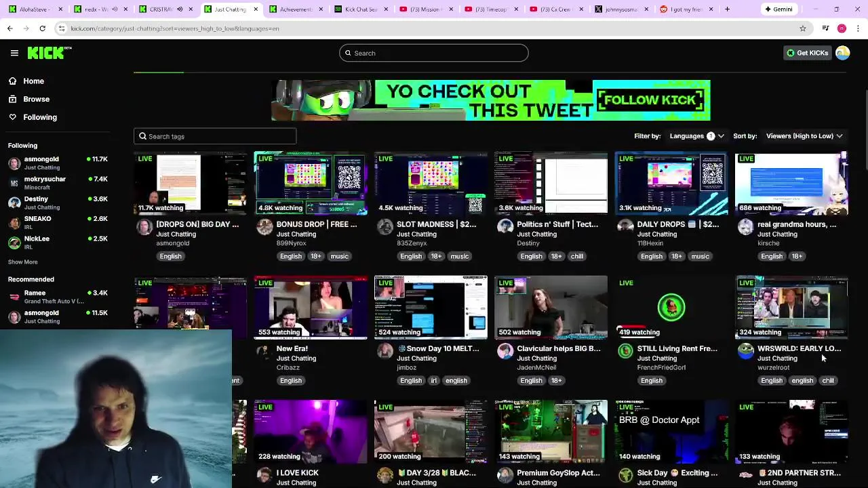
Task: Click 18+ tag under JadenMcNeil stream
Action: pyautogui.click(x=556, y=380)
